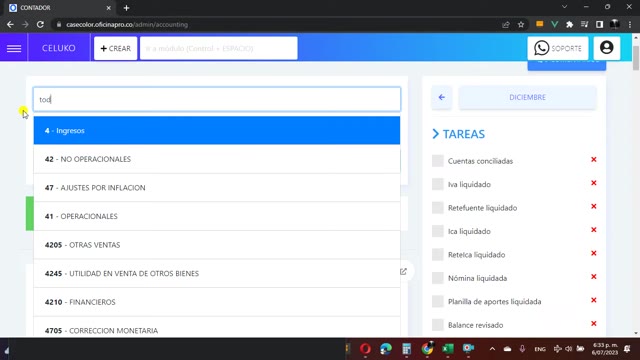Go to previous month with back arrow
The image size is (640, 360).
point(442,97)
